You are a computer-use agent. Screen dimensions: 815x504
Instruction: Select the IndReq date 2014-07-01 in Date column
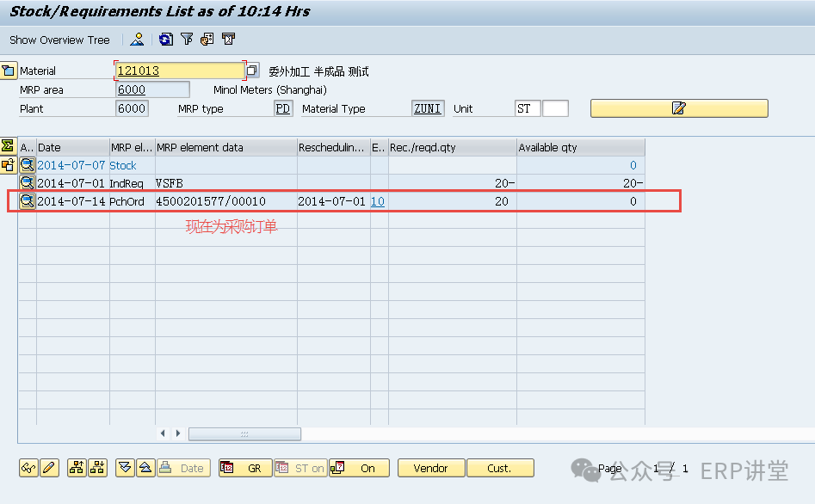tap(71, 183)
